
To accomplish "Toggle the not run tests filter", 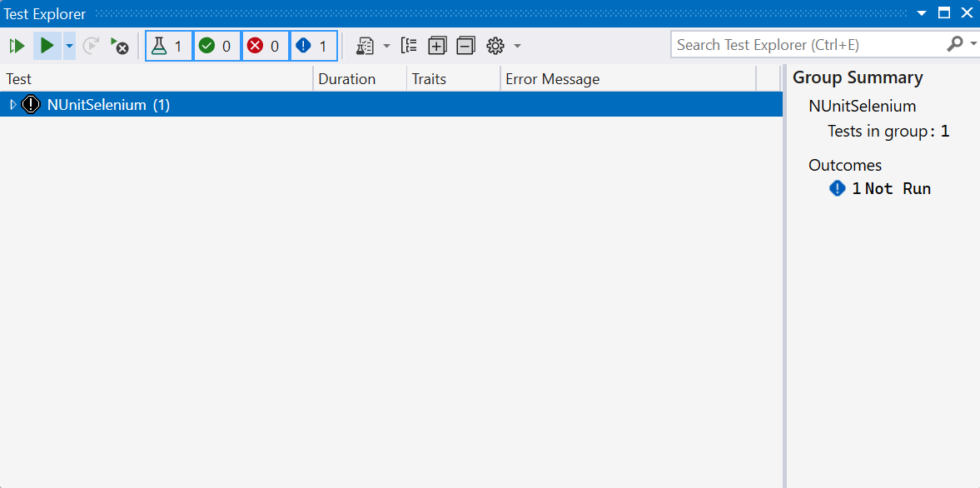I will click(x=314, y=46).
